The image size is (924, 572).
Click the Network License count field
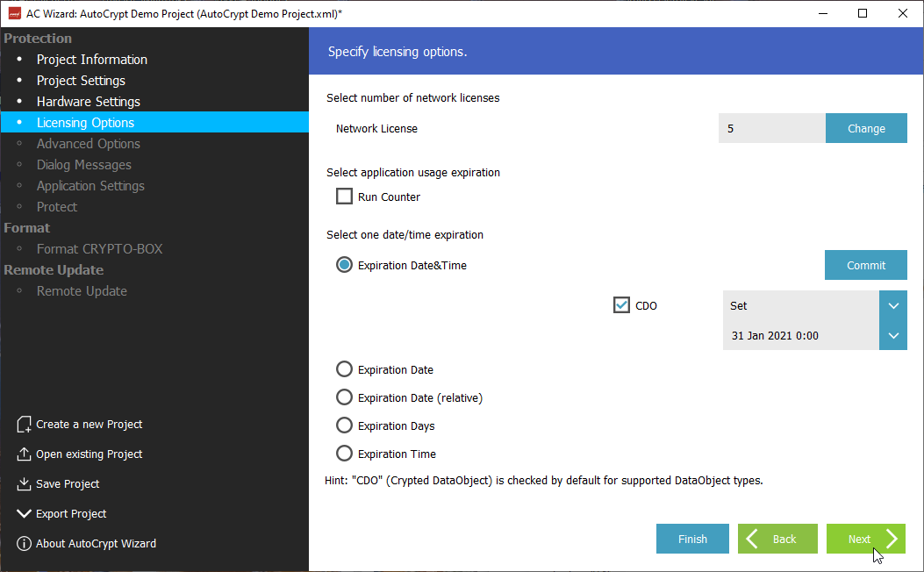coord(770,128)
